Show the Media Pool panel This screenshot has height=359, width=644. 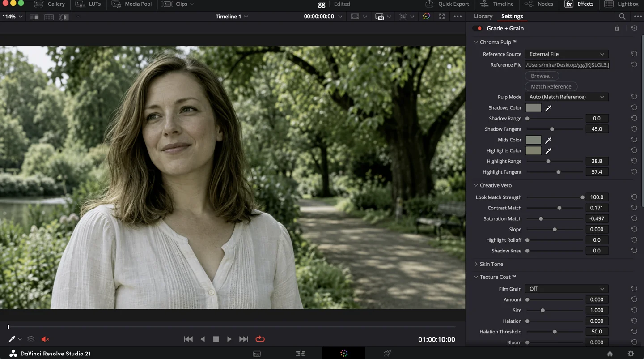tap(131, 4)
